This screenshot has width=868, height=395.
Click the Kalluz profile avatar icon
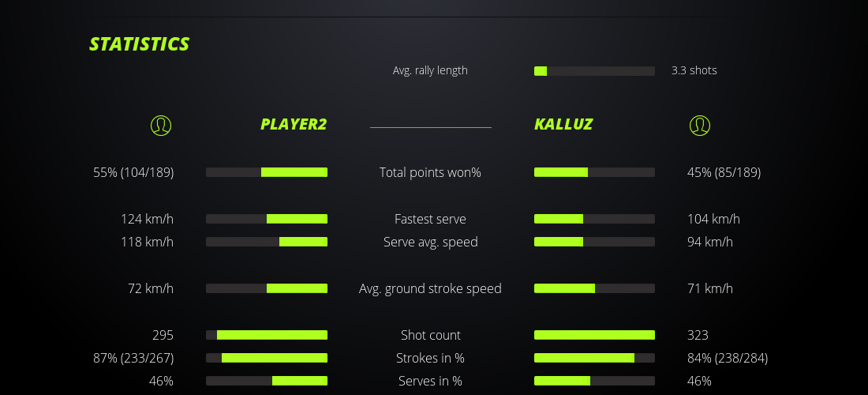[699, 125]
